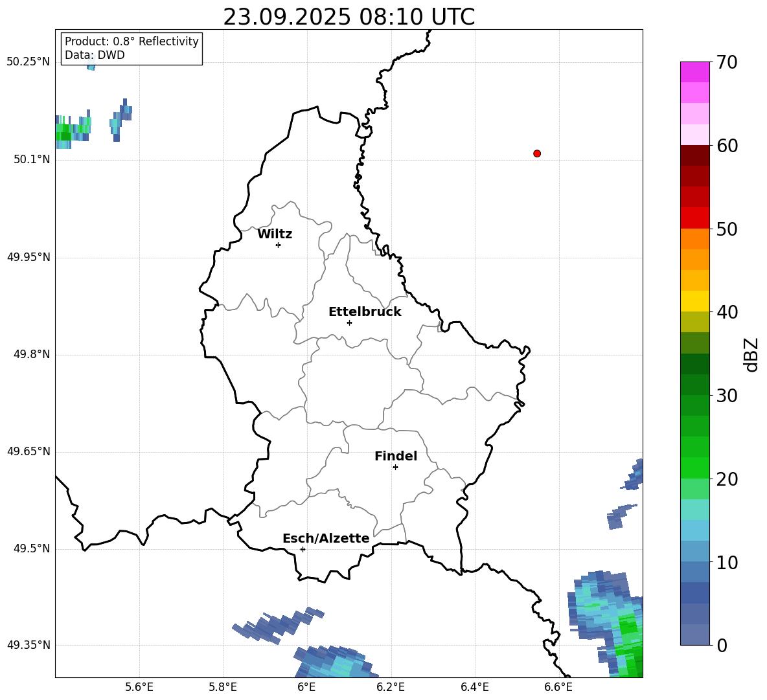
Task: Click the Ettelbruck station cross marker
Action: (x=349, y=322)
